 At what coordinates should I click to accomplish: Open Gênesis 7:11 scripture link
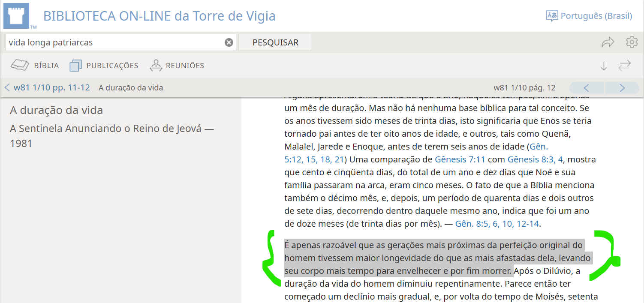pyautogui.click(x=460, y=159)
